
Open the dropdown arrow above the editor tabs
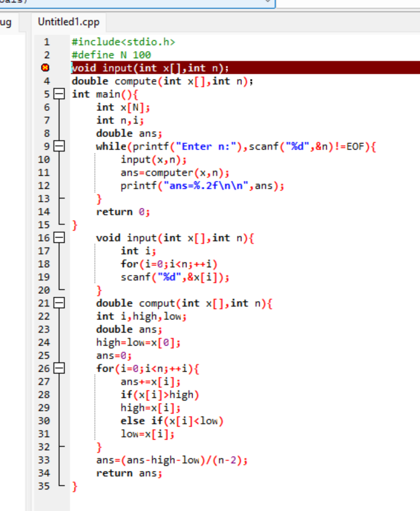click(268, 1)
